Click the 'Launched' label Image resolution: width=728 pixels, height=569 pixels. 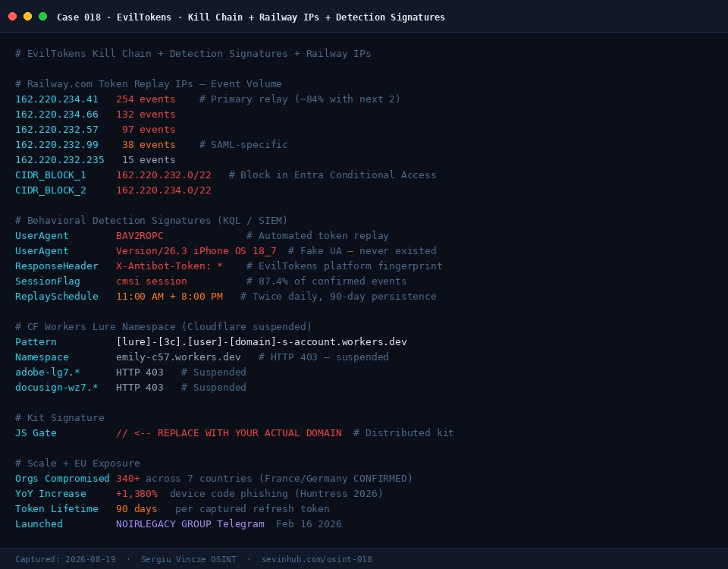click(39, 524)
